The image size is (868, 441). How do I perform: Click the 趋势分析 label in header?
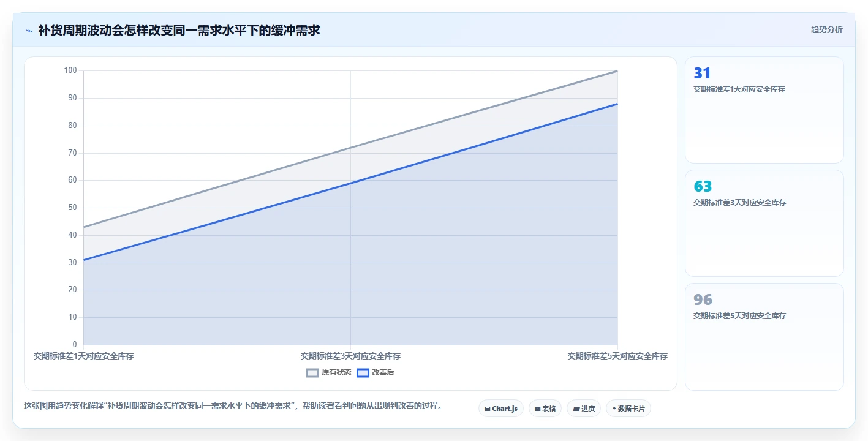pyautogui.click(x=826, y=29)
